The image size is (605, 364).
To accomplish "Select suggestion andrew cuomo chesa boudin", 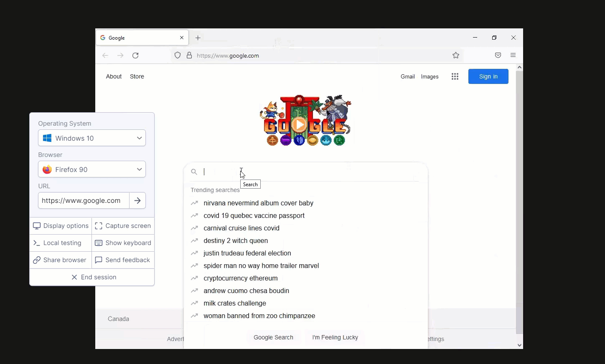I will [247, 291].
